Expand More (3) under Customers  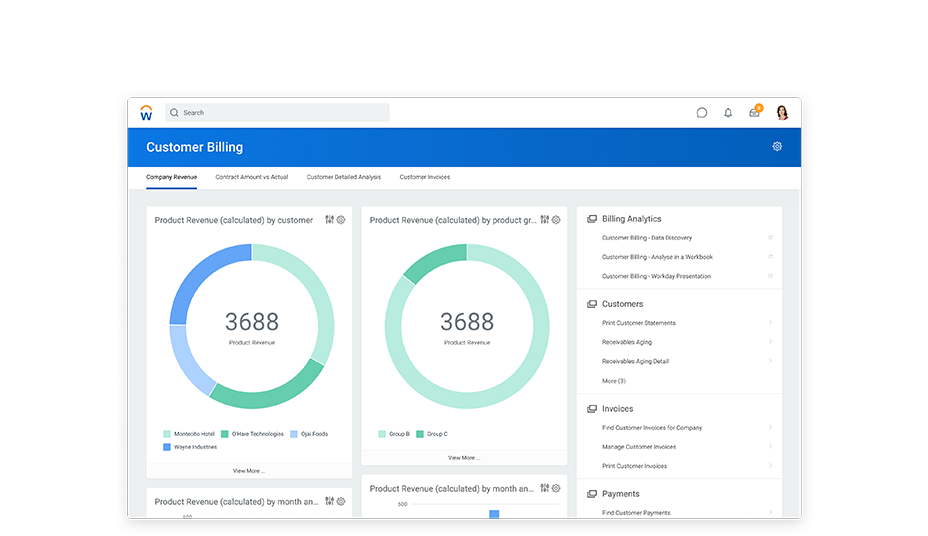(x=614, y=381)
